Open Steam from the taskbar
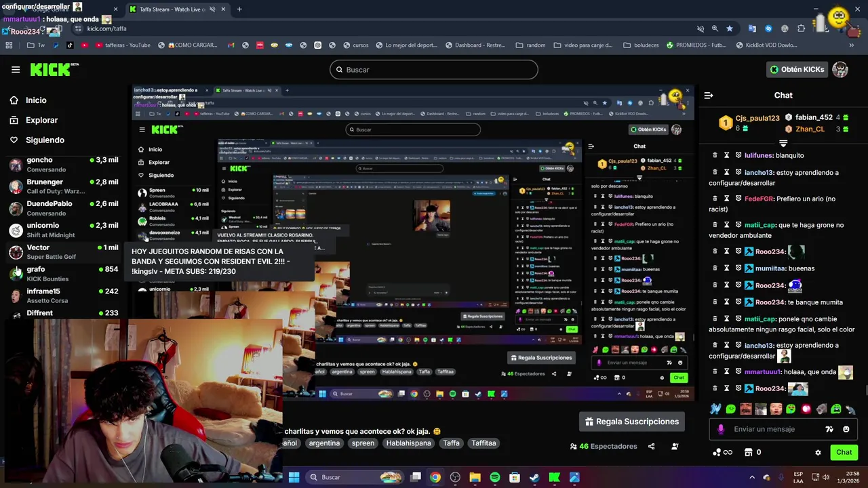 534,477
